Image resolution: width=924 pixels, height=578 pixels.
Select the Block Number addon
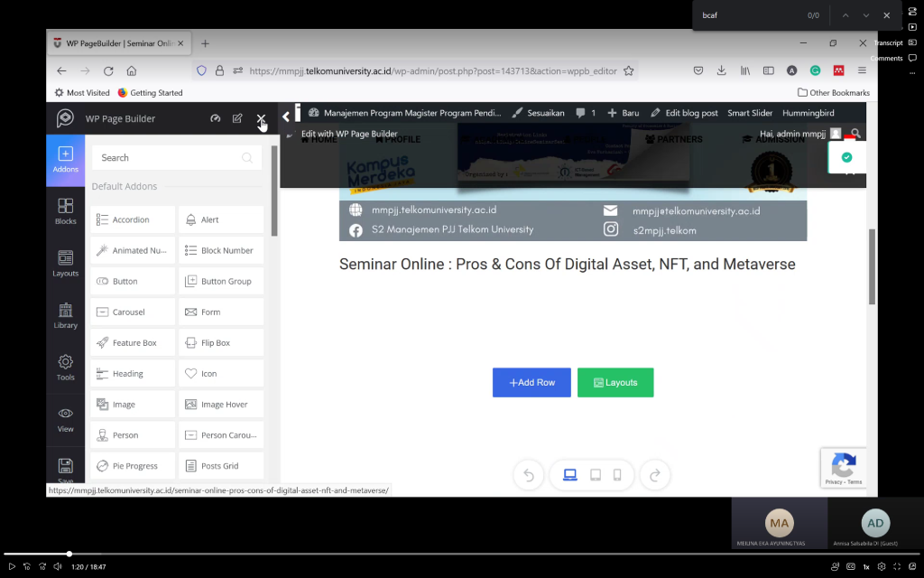coord(221,250)
